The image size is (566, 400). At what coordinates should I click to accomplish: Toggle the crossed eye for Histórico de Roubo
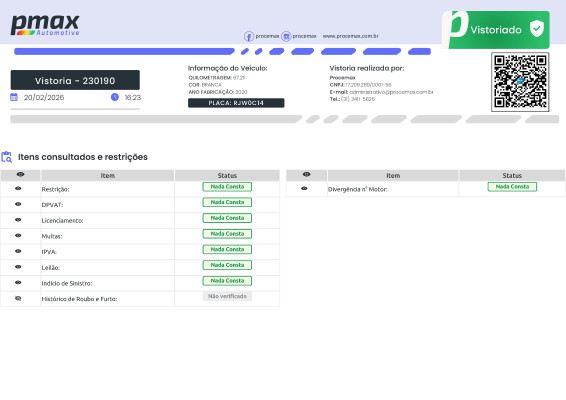pos(18,298)
